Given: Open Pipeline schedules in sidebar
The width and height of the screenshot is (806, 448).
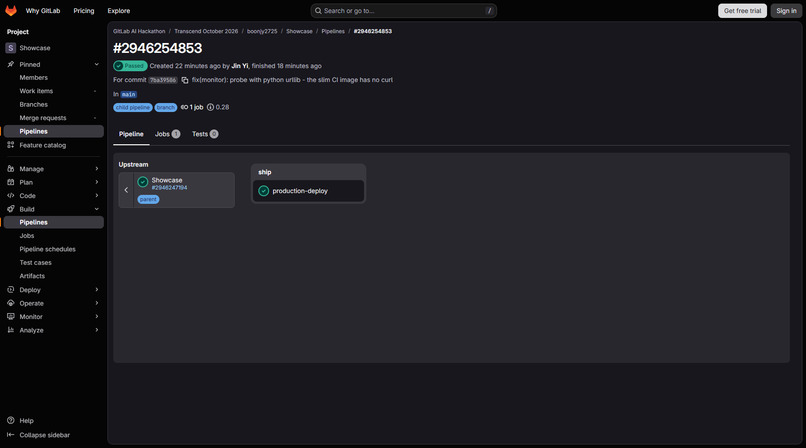Looking at the screenshot, I should [x=53, y=249].
